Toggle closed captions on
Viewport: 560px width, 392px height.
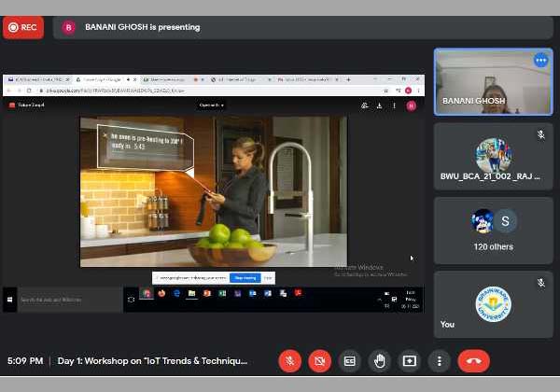(349, 360)
